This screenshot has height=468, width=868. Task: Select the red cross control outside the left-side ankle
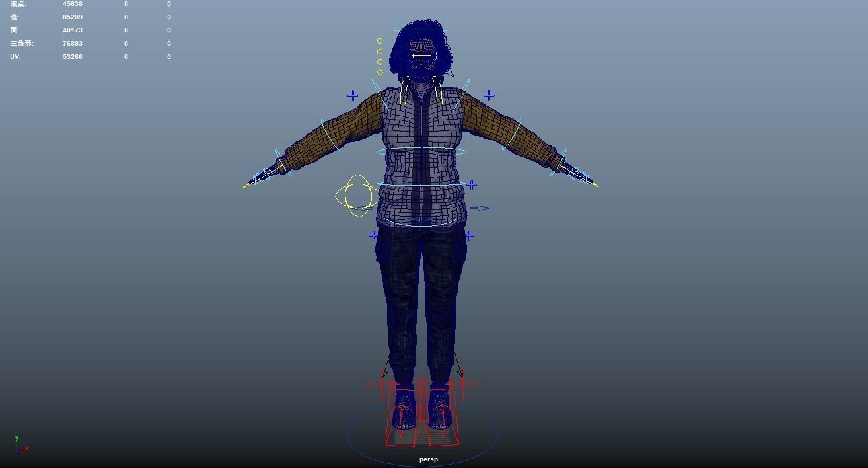pyautogui.click(x=383, y=384)
